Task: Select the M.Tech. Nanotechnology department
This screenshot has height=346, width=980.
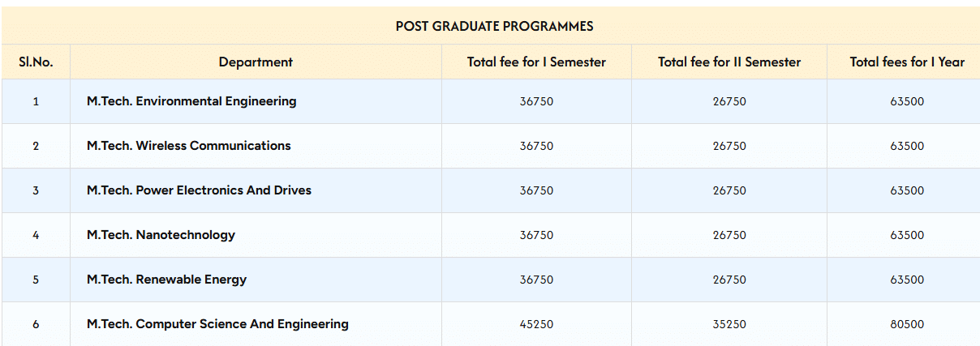Action: [x=161, y=235]
